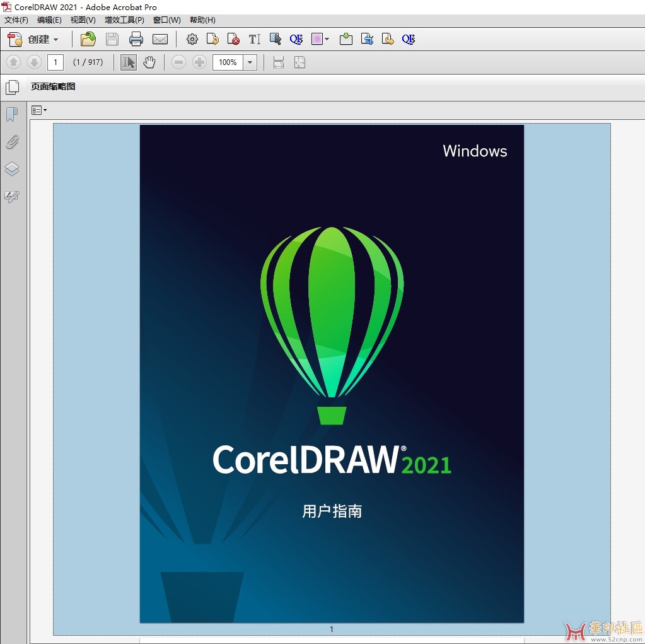Screen dimensions: 645x644
Task: Open the 文件(F) menu
Action: click(x=16, y=20)
